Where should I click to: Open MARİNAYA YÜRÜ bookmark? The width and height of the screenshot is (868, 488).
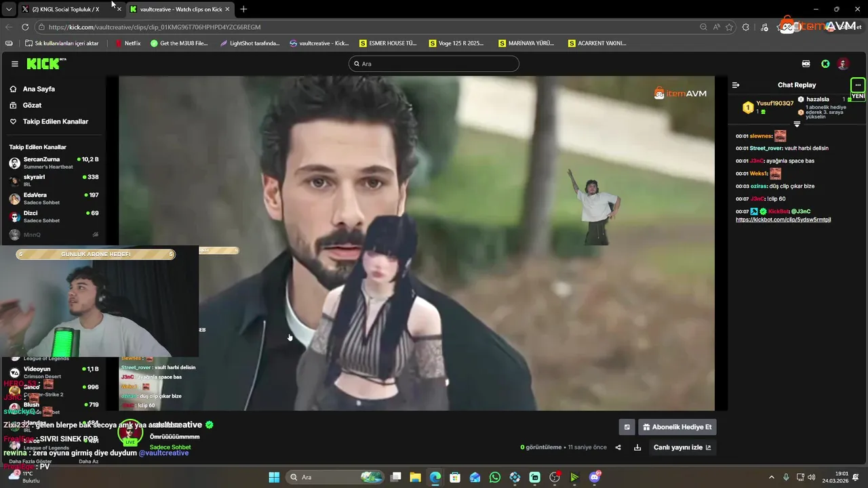[526, 43]
